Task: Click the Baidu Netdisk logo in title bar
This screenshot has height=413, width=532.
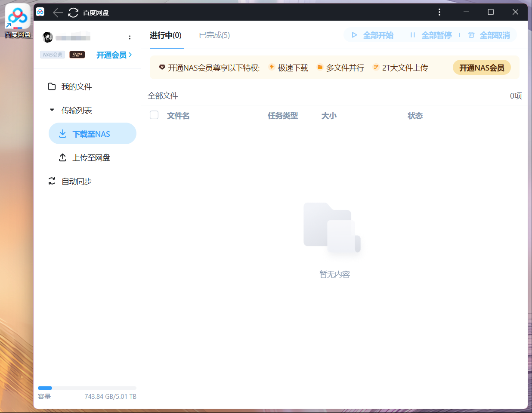Action: (40, 12)
